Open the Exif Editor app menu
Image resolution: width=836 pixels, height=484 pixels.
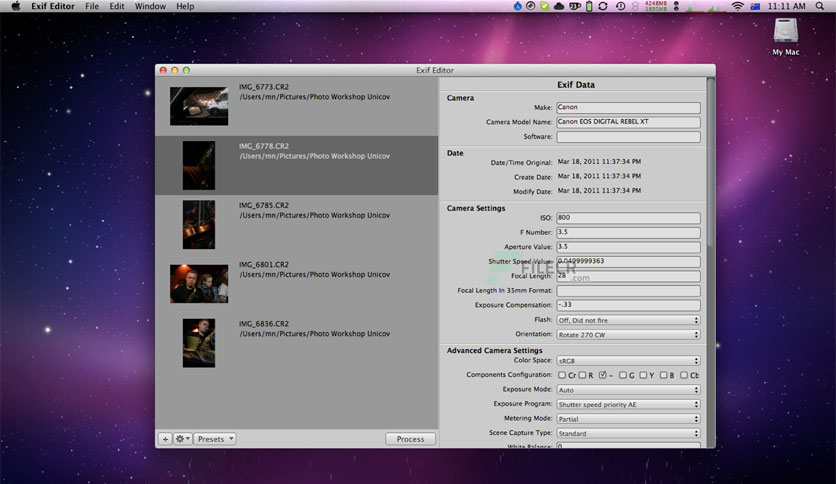pos(52,6)
